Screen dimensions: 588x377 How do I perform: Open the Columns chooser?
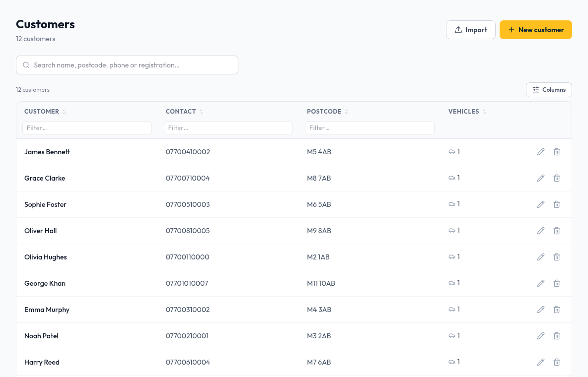549,90
